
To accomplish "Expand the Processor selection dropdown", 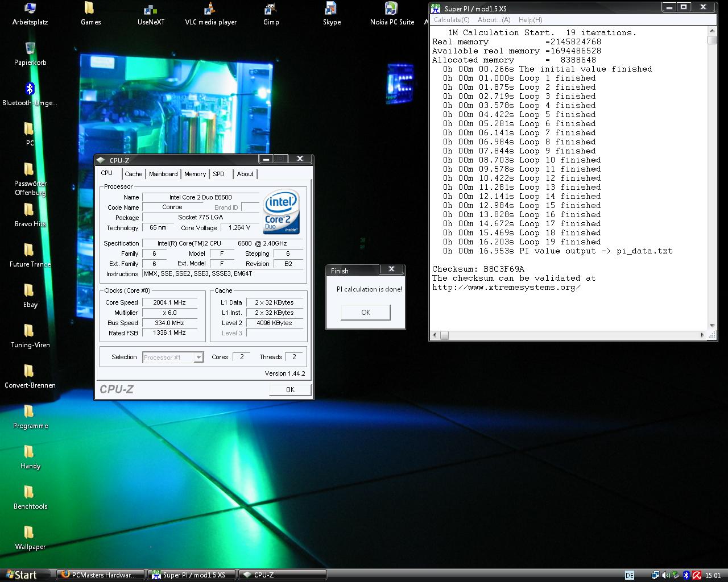I will click(x=198, y=357).
